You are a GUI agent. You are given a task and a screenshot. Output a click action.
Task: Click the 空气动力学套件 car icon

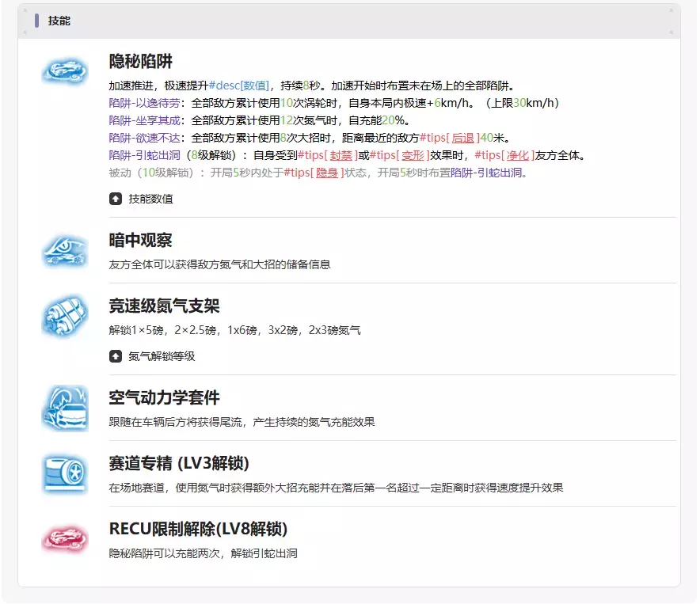[65, 408]
